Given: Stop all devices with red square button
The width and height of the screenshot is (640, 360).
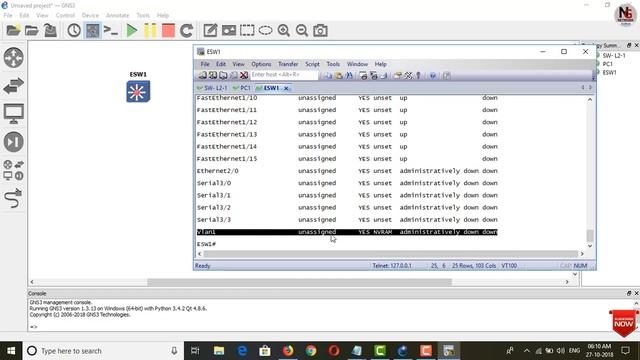Looking at the screenshot, I should pyautogui.click(x=168, y=31).
